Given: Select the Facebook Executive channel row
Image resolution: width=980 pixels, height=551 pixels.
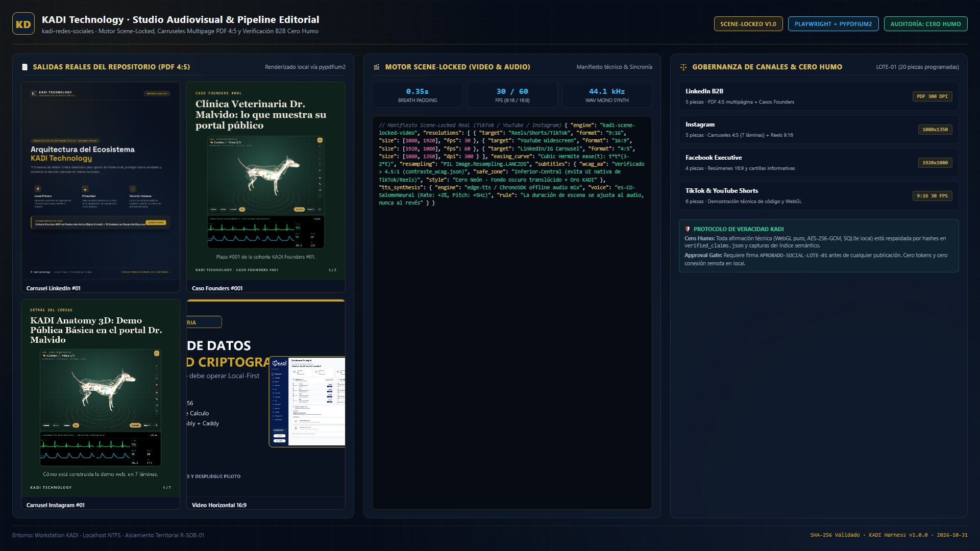Looking at the screenshot, I should (x=819, y=163).
